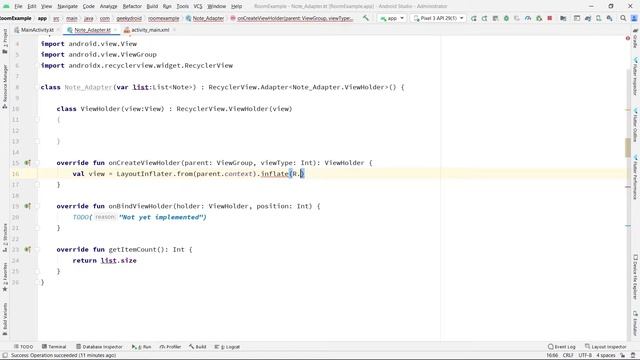Open the VCS menu
Screen dimensions: 640x360
[198, 6]
